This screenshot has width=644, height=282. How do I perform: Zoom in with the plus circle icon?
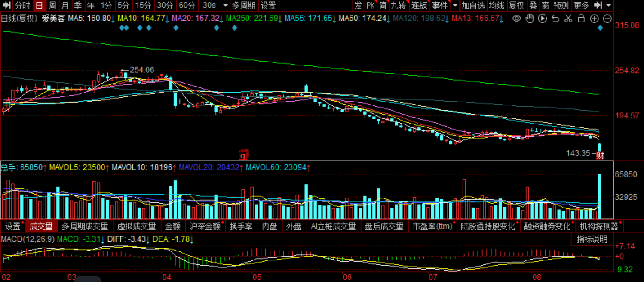[594, 19]
